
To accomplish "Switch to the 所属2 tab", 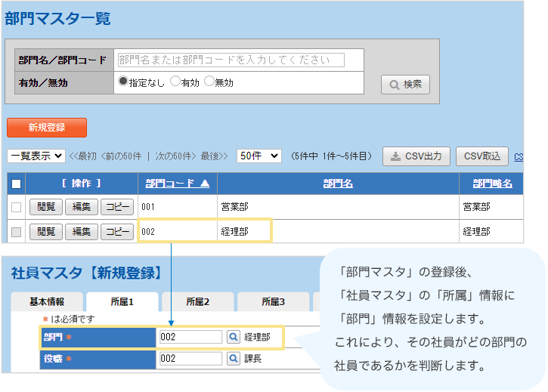I will pyautogui.click(x=197, y=301).
